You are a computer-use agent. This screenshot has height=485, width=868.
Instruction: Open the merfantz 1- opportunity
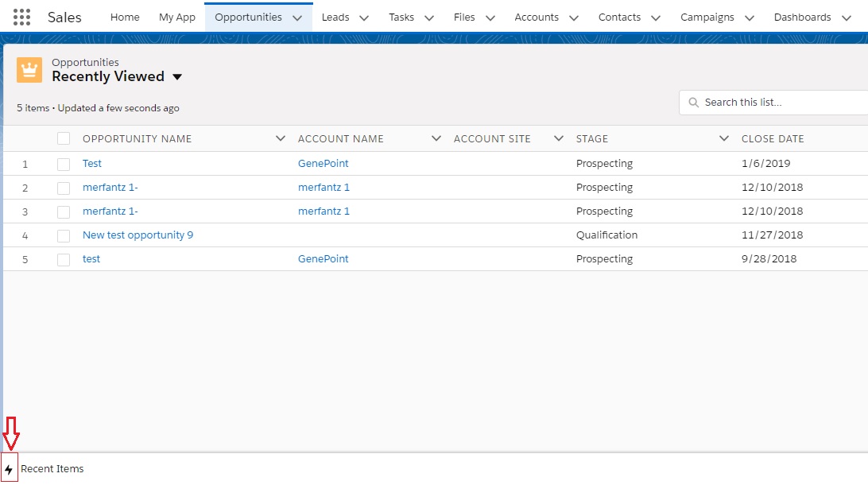coord(110,187)
